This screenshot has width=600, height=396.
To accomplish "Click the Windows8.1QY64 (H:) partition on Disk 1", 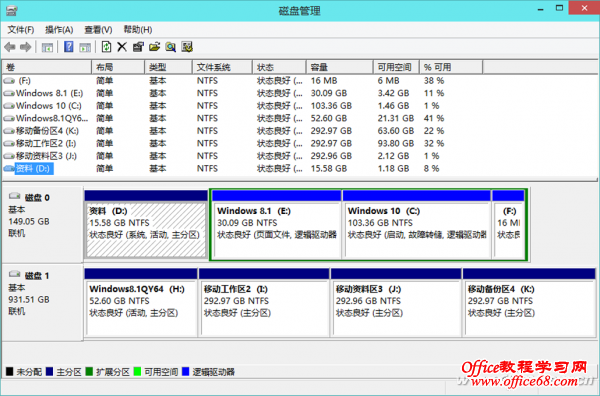I will [x=141, y=302].
